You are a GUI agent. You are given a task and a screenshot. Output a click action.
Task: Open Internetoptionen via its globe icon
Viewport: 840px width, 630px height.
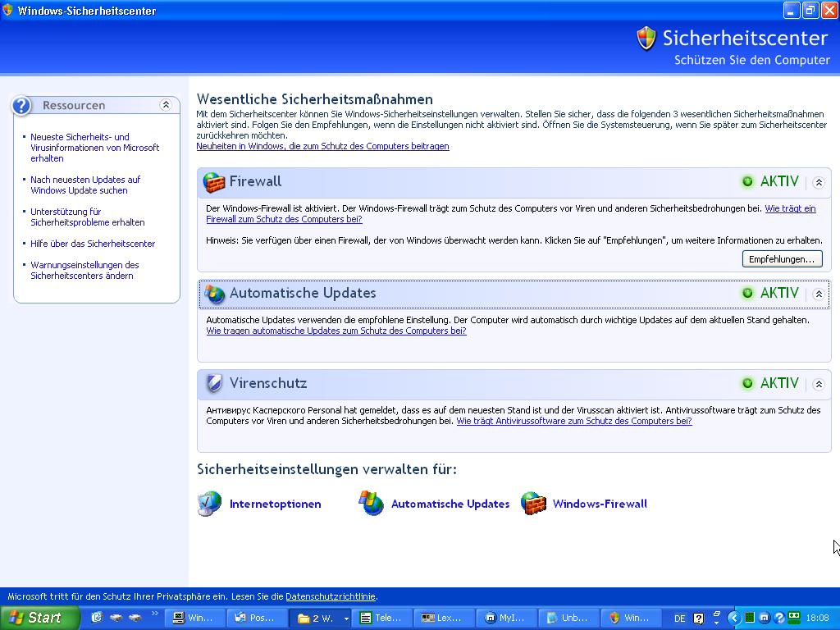[x=209, y=504]
